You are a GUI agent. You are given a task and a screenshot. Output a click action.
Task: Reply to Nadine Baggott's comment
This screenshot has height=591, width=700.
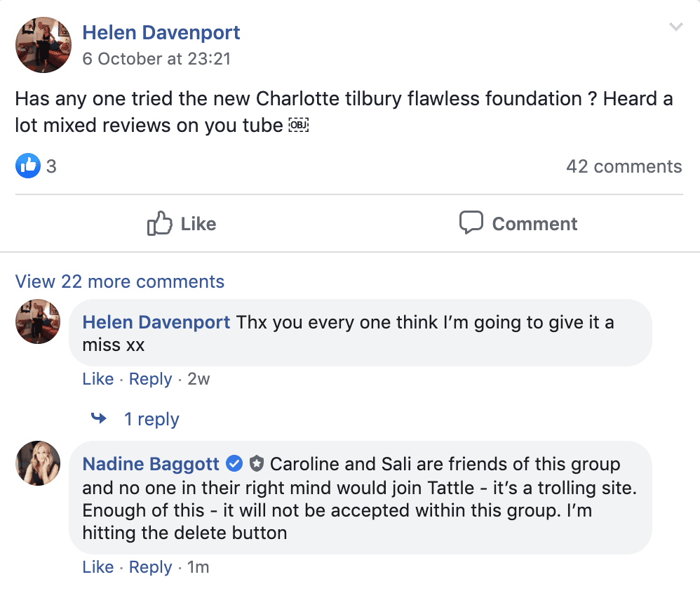150,567
